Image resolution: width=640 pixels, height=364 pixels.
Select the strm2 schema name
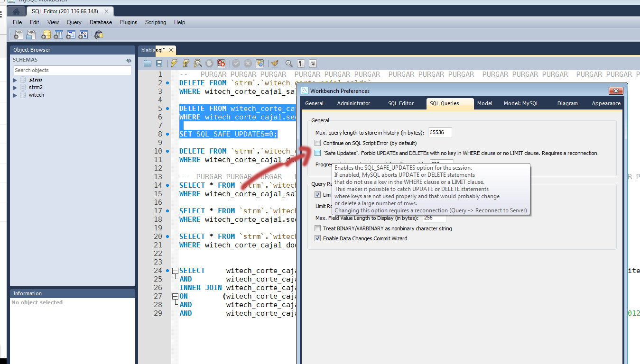(x=36, y=88)
